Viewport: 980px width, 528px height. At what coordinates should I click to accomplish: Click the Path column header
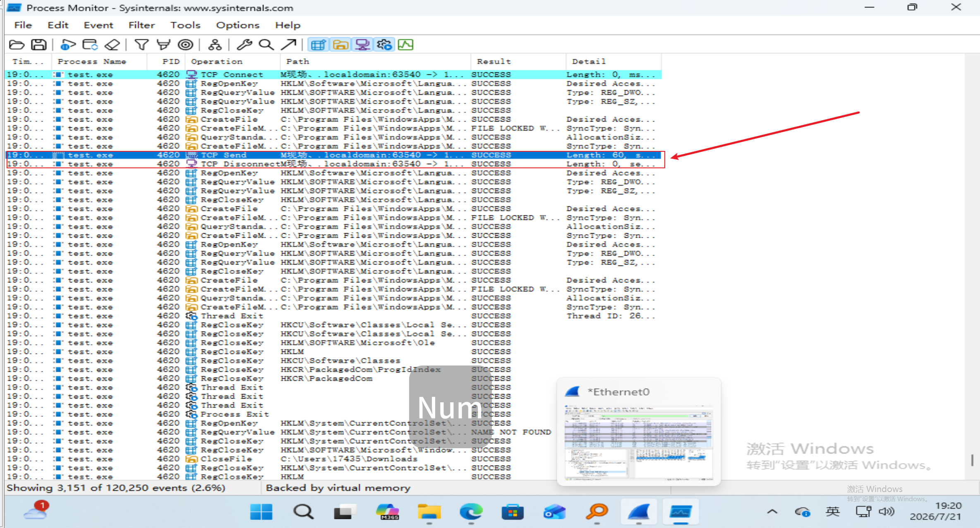[376, 62]
